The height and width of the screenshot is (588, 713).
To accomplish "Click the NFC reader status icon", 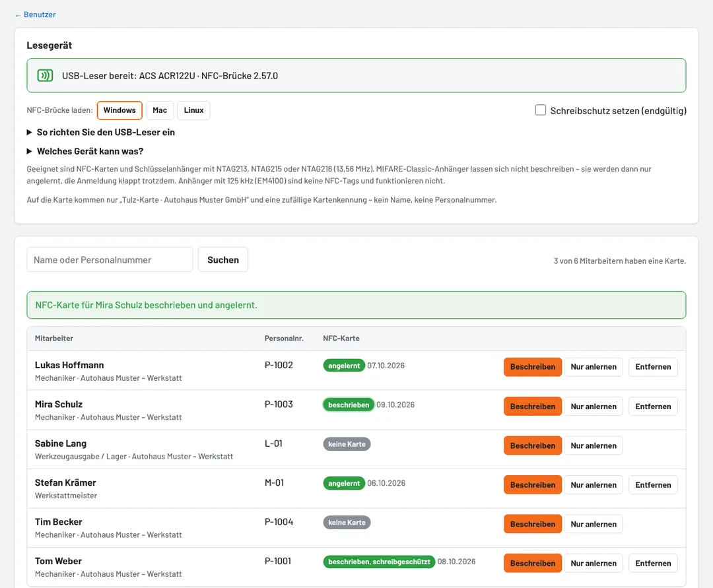I will click(x=45, y=75).
